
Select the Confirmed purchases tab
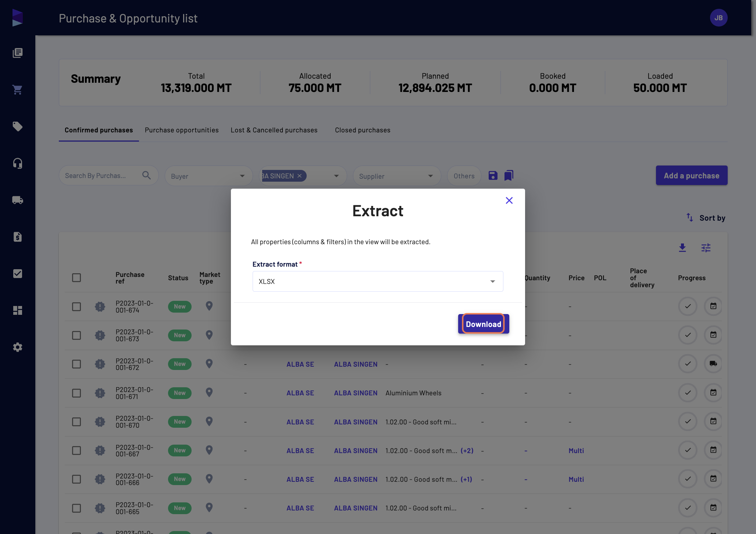click(99, 130)
